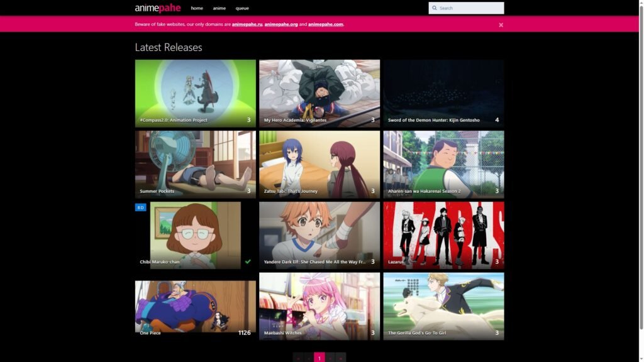The width and height of the screenshot is (644, 362).
Task: Click the green checkmark on Chibi Maruko-chan
Action: [248, 261]
